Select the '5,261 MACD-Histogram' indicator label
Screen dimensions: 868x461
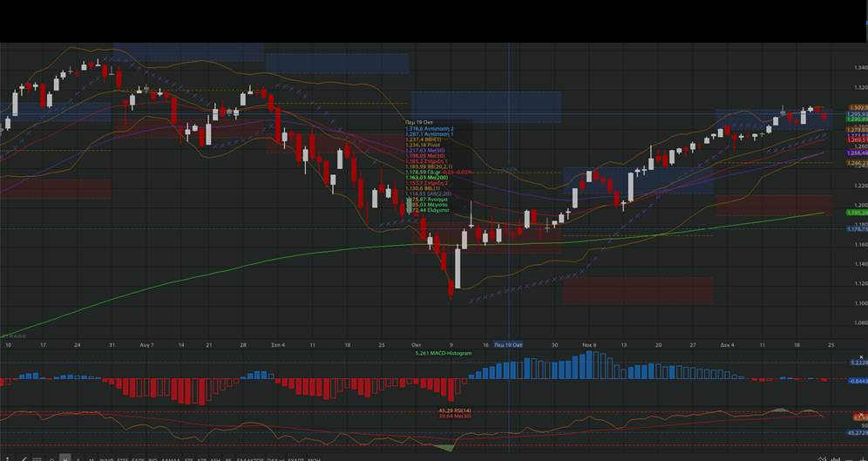point(444,353)
